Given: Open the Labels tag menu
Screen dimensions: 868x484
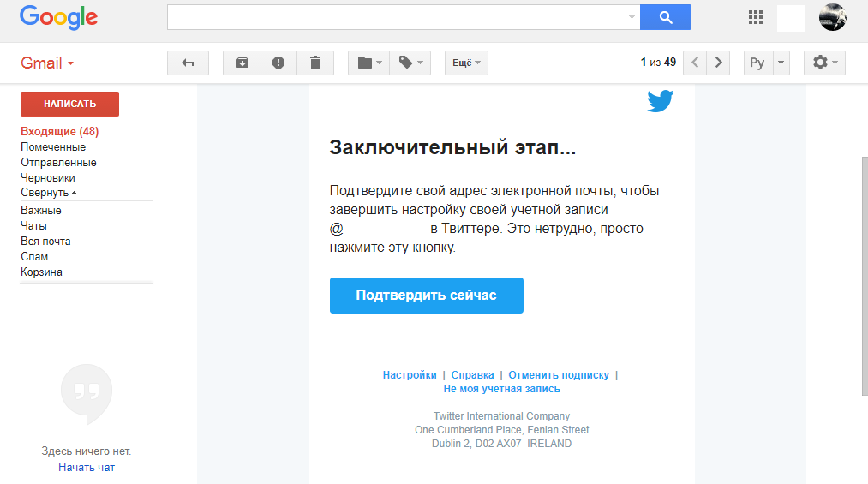Looking at the screenshot, I should pos(410,63).
